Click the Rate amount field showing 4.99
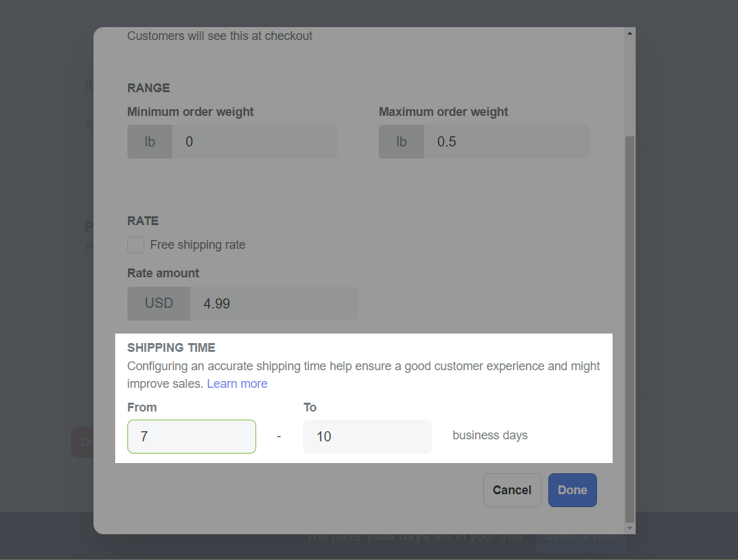Viewport: 738px width, 560px height. pyautogui.click(x=274, y=304)
